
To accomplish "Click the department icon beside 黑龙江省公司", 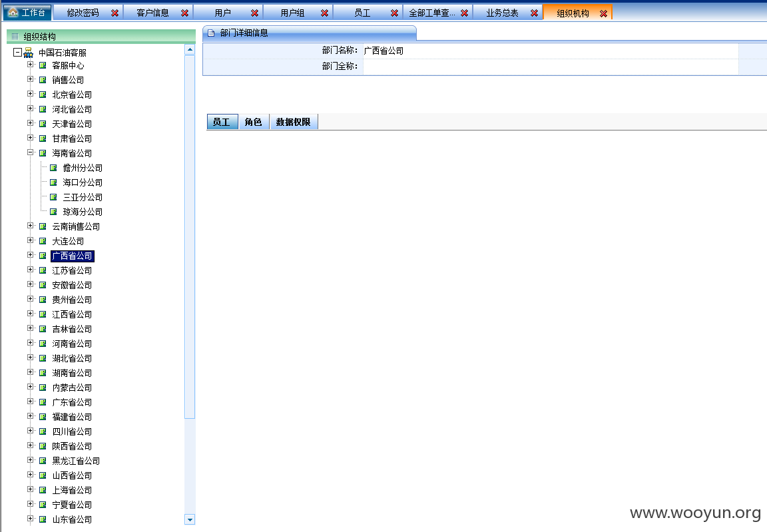I will tap(43, 461).
